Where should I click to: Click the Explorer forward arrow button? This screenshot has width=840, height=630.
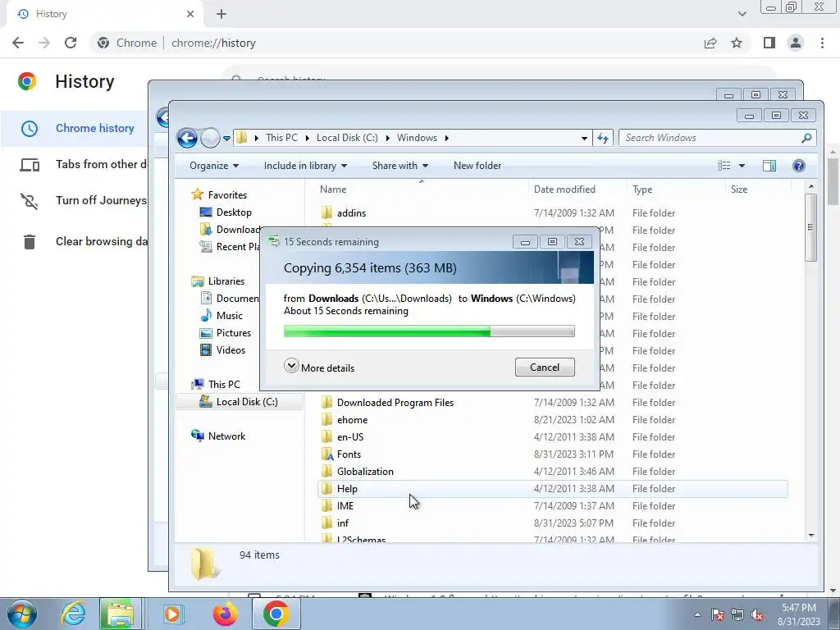click(210, 138)
